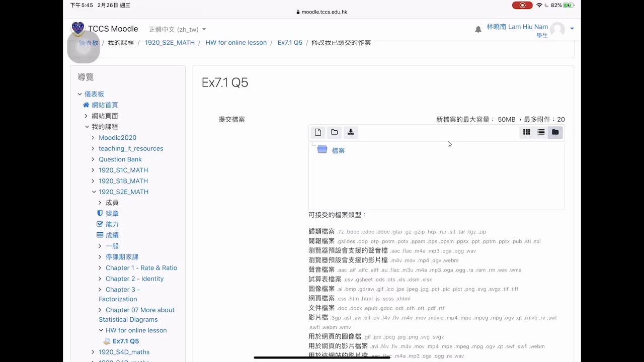Click the user avatar picture
Viewport: 644px width, 362px height.
click(557, 29)
